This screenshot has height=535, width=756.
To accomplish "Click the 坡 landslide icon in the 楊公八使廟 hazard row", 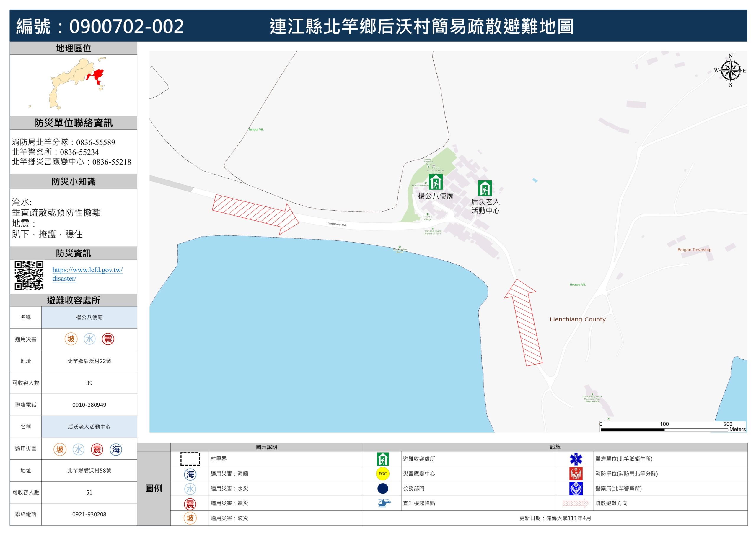I will pos(71,339).
